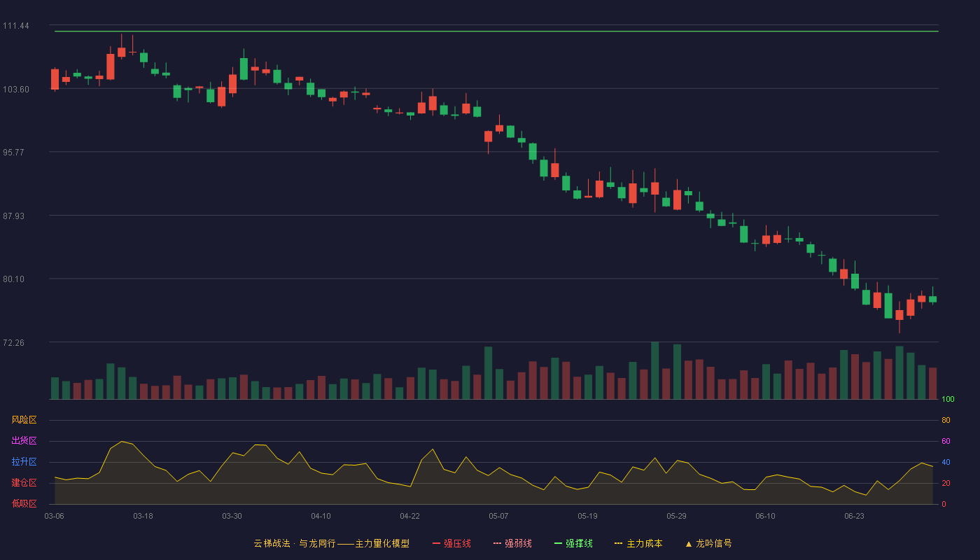
Task: Click the green 100 indicator scale value
Action: click(948, 400)
